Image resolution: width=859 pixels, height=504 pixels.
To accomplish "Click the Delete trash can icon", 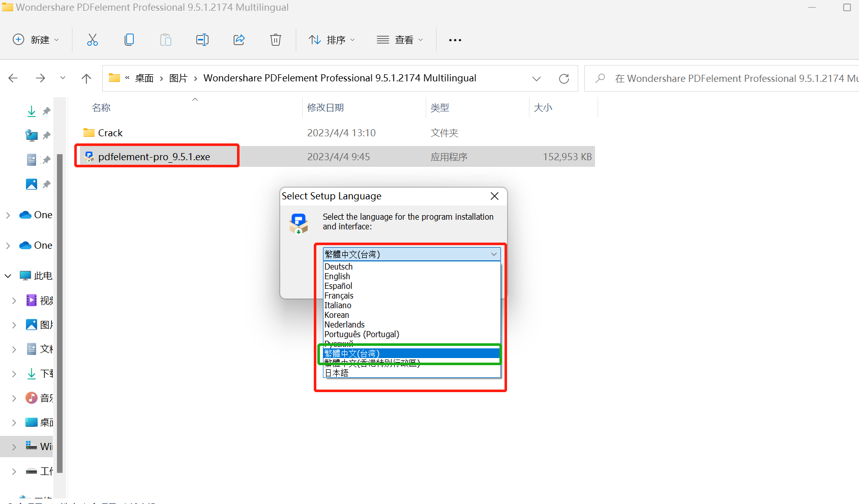I will [x=275, y=40].
